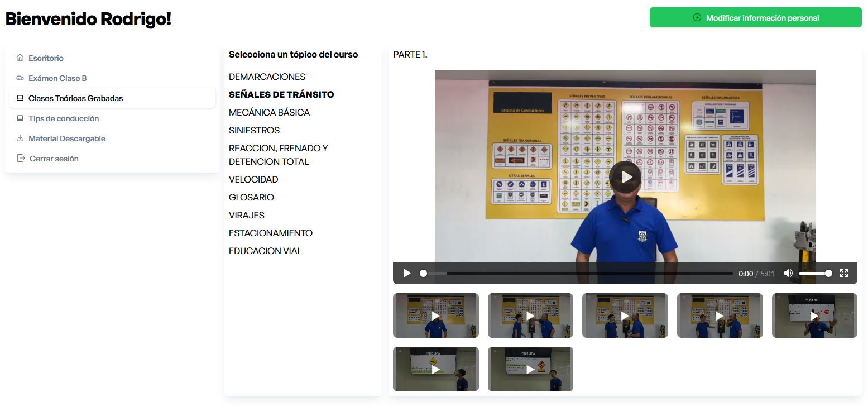Choose the EDUCACION VIAL topic
This screenshot has width=868, height=411.
coord(265,251)
